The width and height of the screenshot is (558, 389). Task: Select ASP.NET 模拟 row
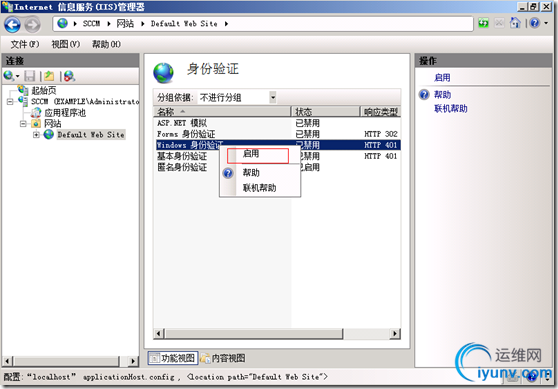click(x=277, y=123)
